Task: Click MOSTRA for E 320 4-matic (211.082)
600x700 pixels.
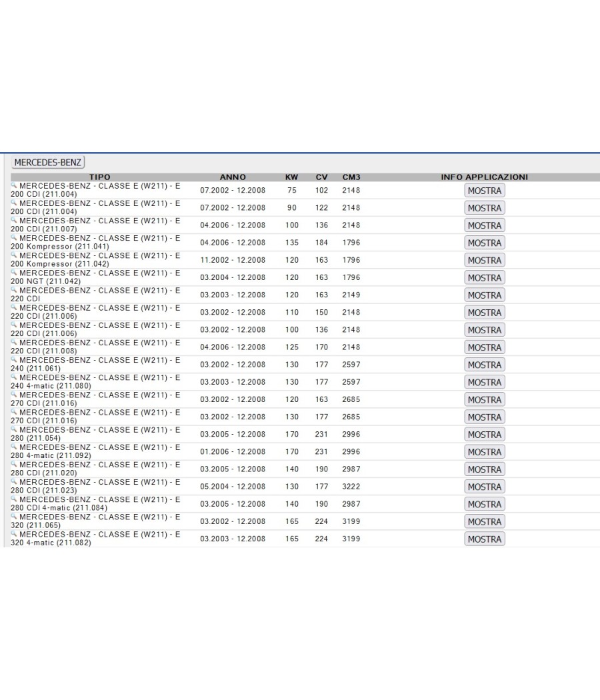Action: tap(485, 539)
